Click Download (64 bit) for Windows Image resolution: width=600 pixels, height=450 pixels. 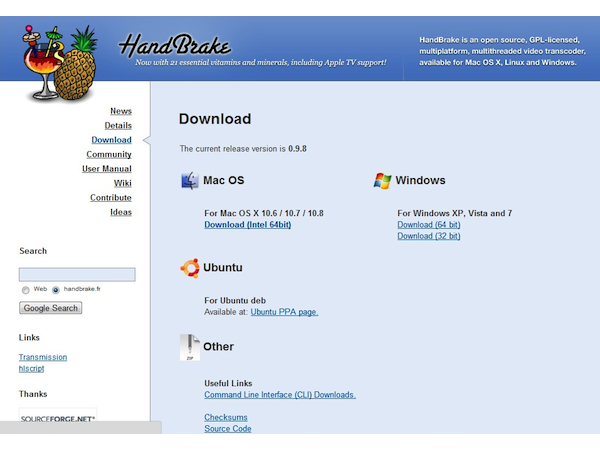tap(429, 225)
